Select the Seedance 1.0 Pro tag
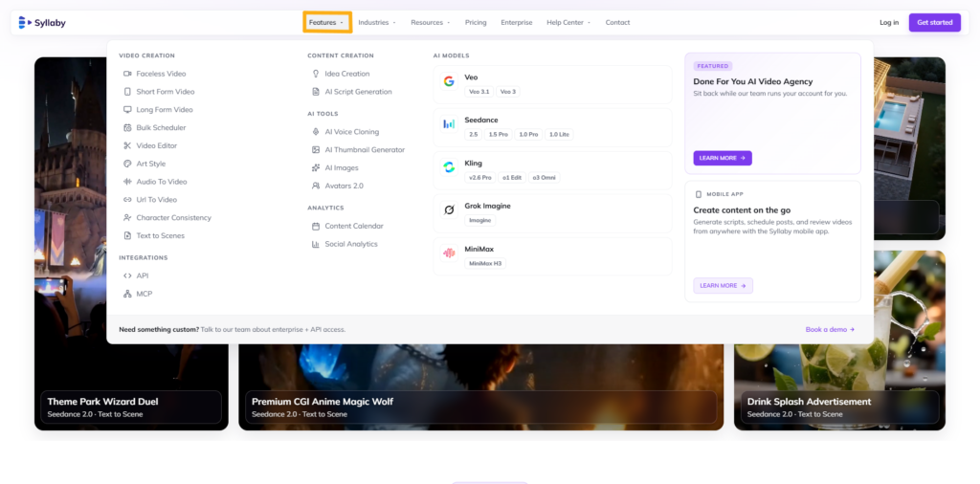 pos(528,135)
